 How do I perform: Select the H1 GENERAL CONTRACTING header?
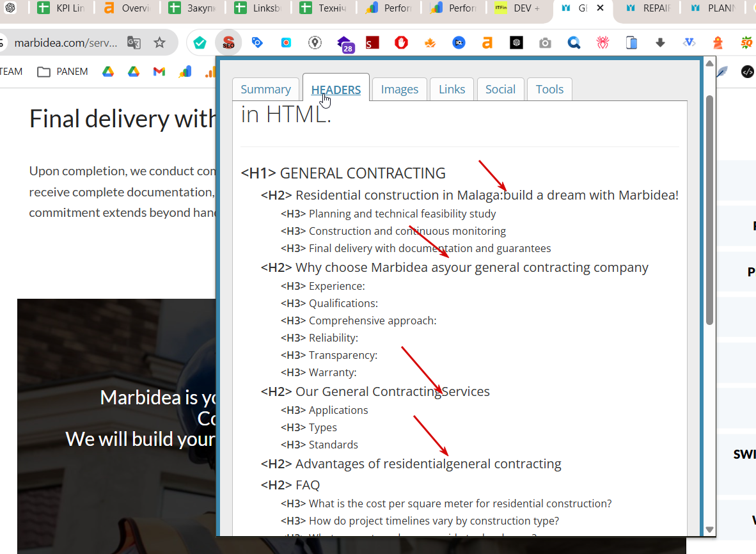pyautogui.click(x=343, y=173)
